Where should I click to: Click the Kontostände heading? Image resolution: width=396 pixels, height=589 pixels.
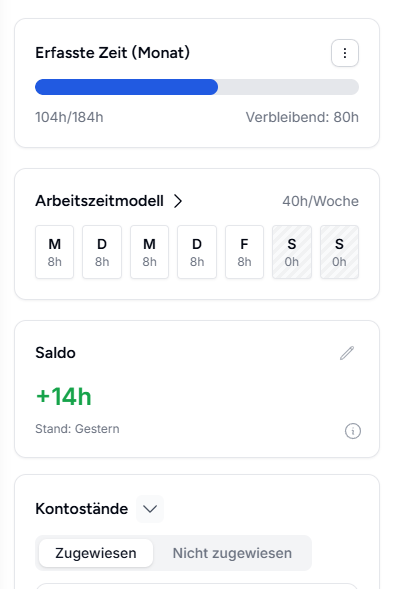[x=82, y=509]
